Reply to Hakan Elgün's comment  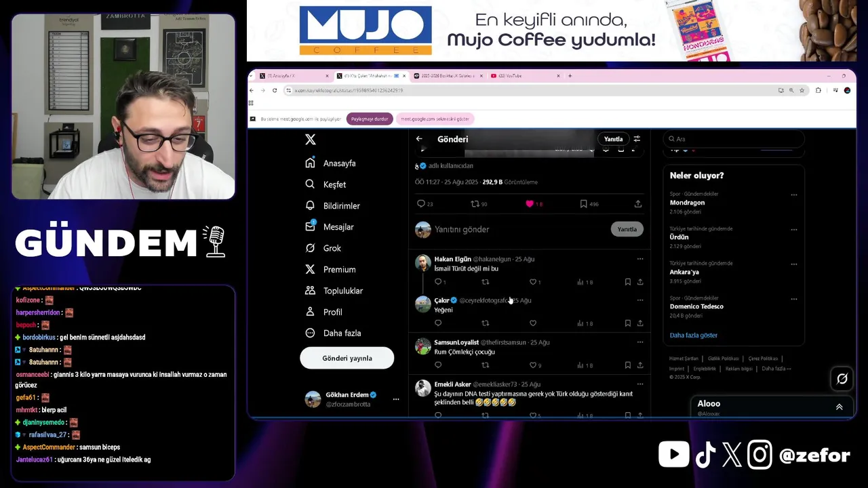tap(438, 282)
